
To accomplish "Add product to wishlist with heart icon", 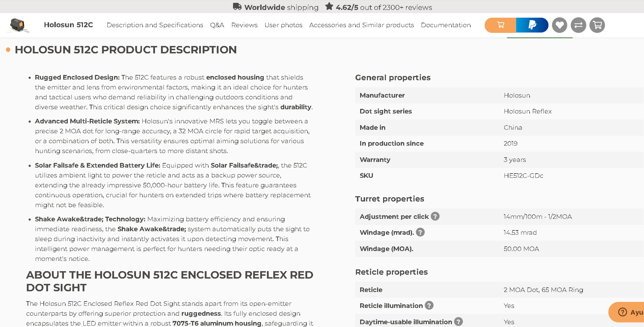I will tap(560, 25).
